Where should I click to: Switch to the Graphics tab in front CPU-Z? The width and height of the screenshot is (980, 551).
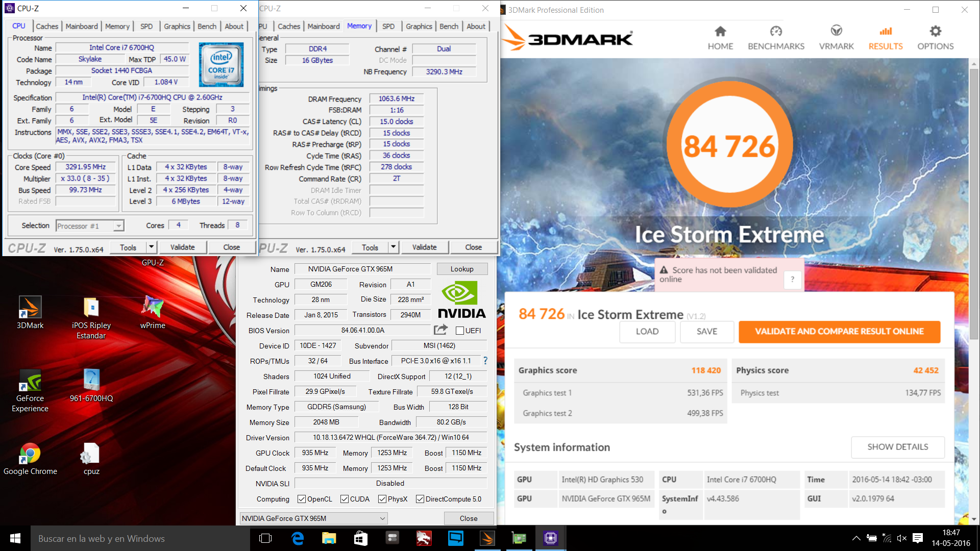pyautogui.click(x=177, y=27)
